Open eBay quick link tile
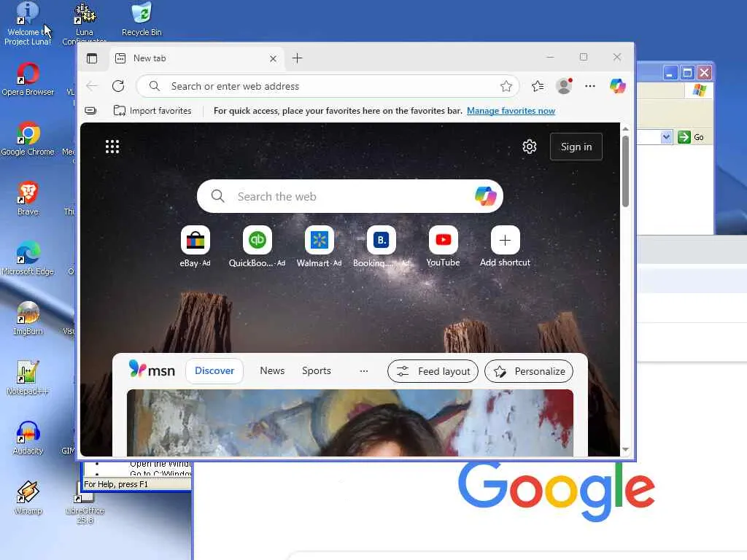Screen dimensions: 747x560 point(196,246)
